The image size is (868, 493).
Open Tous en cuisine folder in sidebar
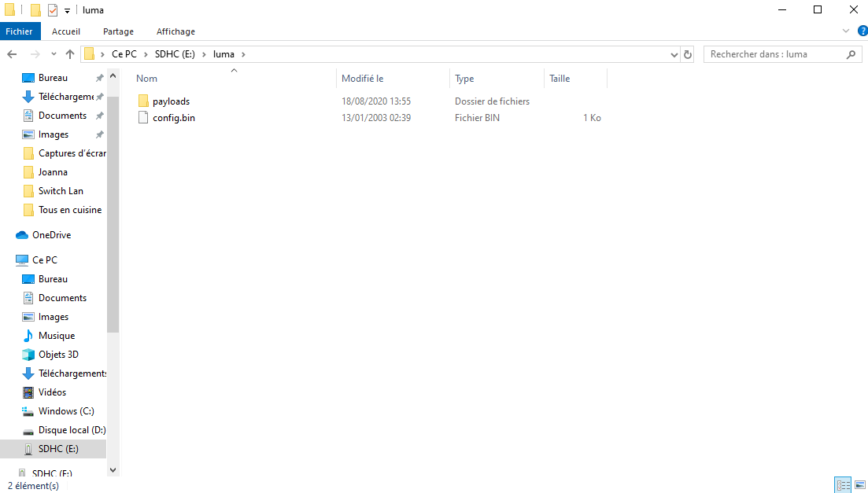coord(70,210)
